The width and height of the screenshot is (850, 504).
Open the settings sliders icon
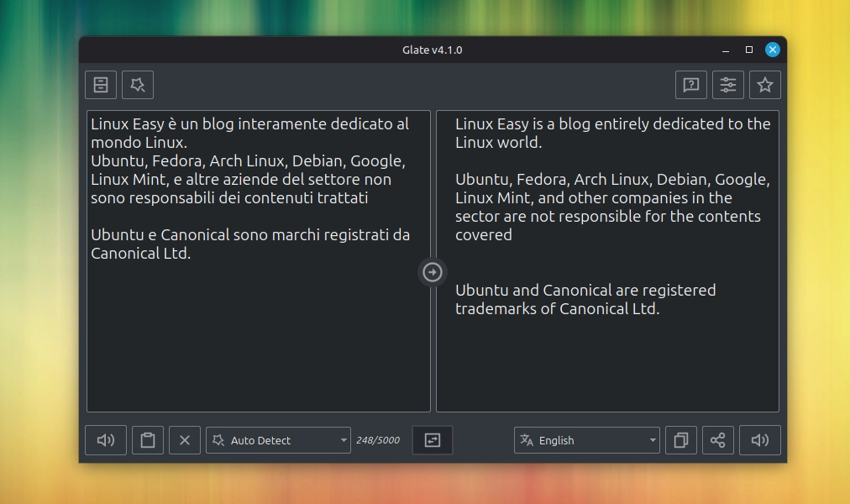pyautogui.click(x=728, y=84)
